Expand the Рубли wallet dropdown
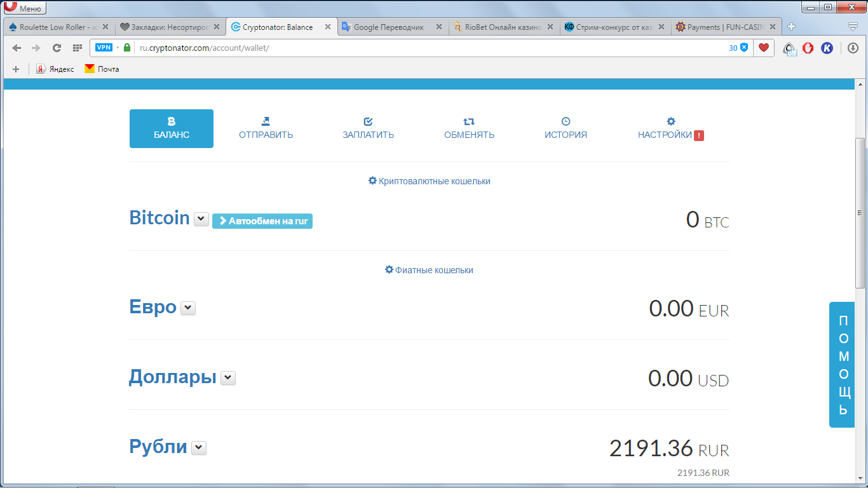This screenshot has height=488, width=868. [199, 448]
